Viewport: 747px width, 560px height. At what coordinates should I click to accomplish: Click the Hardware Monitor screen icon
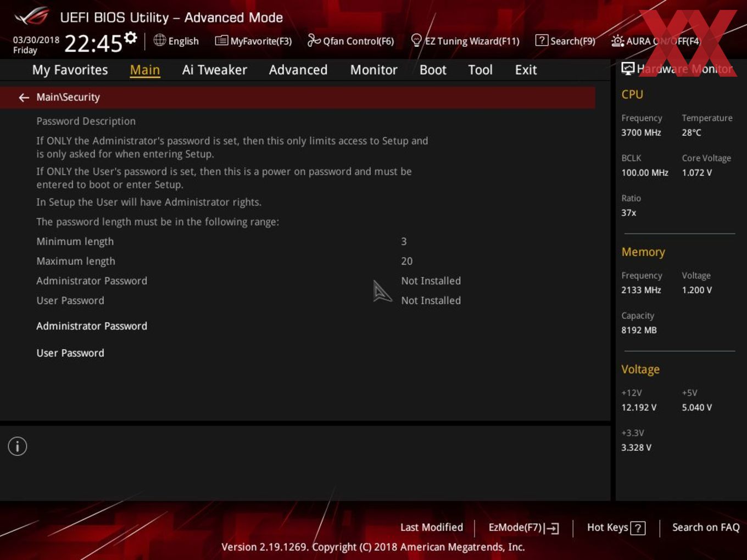(x=628, y=68)
